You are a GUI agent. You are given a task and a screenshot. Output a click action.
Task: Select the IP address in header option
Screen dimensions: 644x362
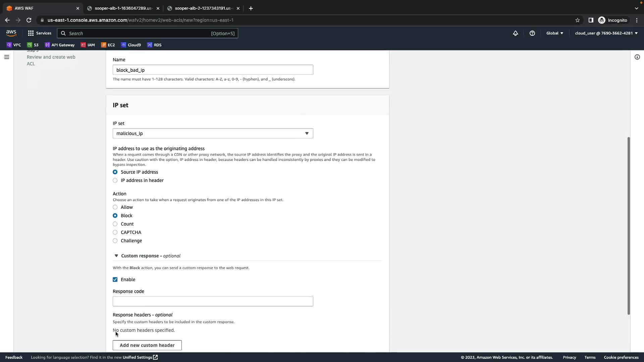[x=115, y=180]
